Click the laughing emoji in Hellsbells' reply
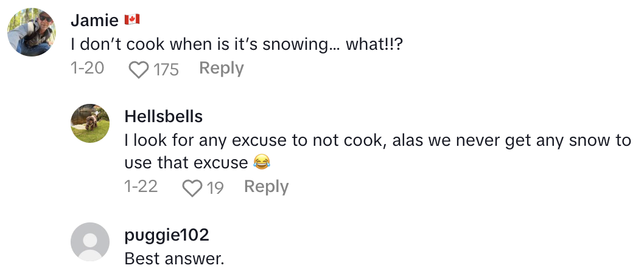The image size is (644, 271). pos(262,163)
